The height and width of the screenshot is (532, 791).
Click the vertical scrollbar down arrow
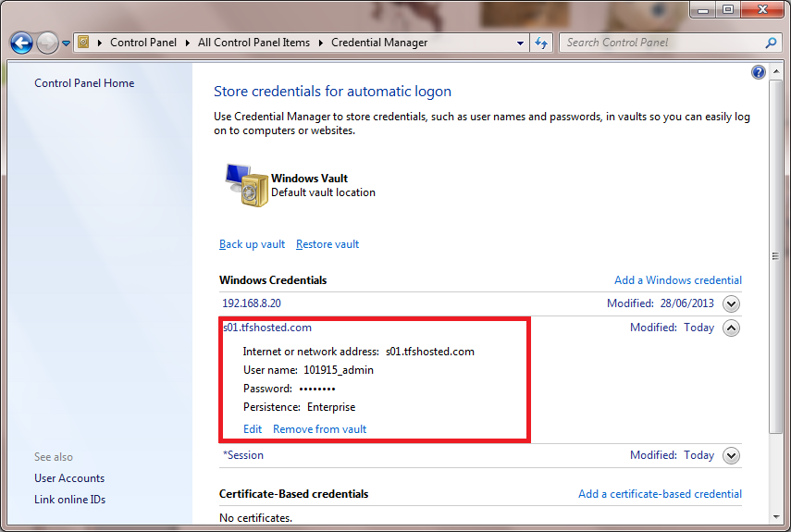tap(776, 516)
